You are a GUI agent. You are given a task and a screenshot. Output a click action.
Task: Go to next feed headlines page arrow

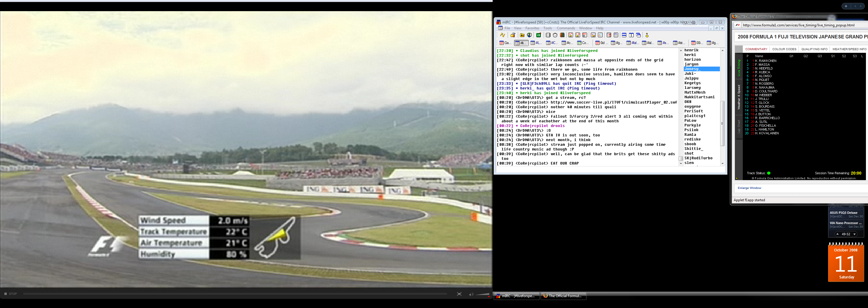854,234
